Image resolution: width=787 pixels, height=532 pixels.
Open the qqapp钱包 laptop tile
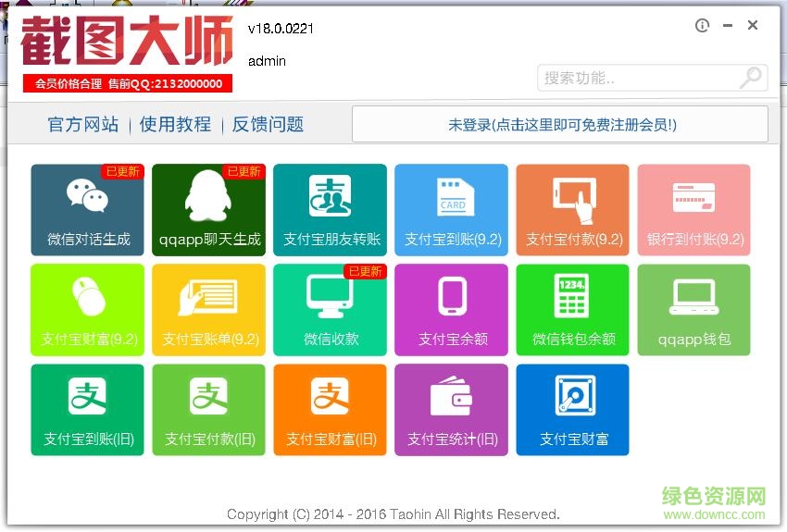tap(694, 310)
